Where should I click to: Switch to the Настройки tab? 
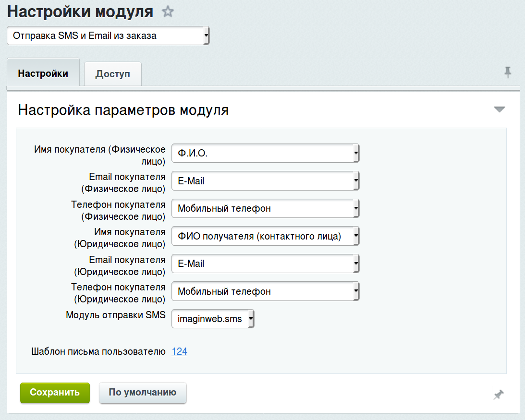tap(43, 72)
